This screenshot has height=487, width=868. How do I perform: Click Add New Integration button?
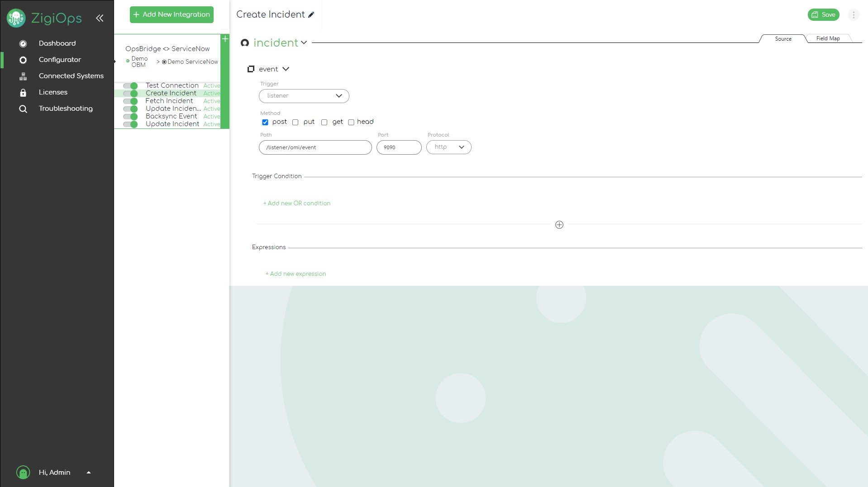[172, 14]
